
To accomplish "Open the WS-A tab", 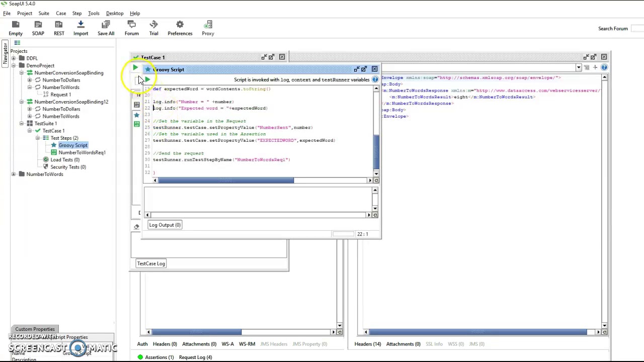I will [x=228, y=344].
